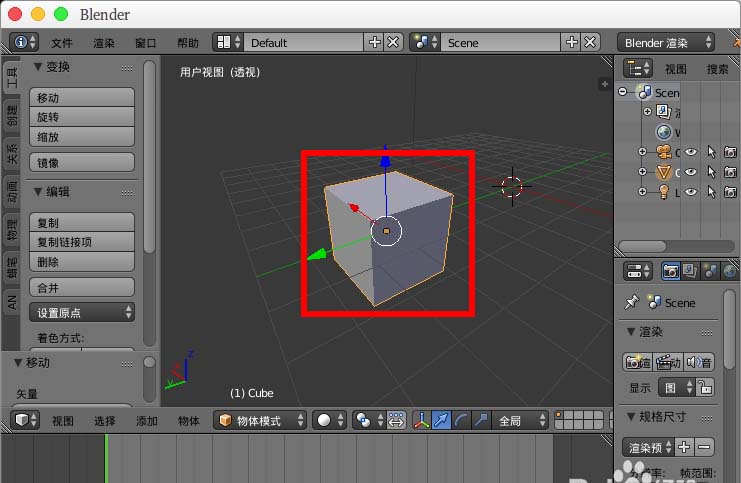Toggle Cube visibility eye in outliner
Screen dimensions: 741x483
691,172
